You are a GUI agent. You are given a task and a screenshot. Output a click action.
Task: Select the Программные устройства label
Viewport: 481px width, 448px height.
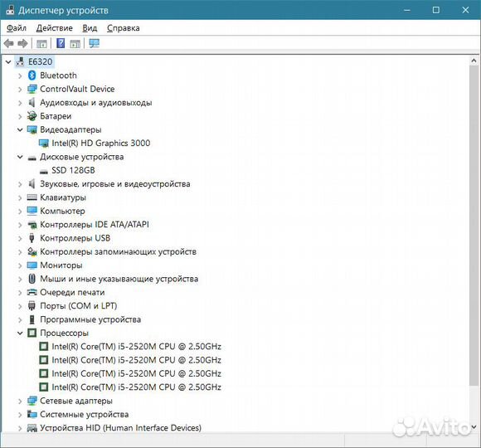click(x=90, y=319)
